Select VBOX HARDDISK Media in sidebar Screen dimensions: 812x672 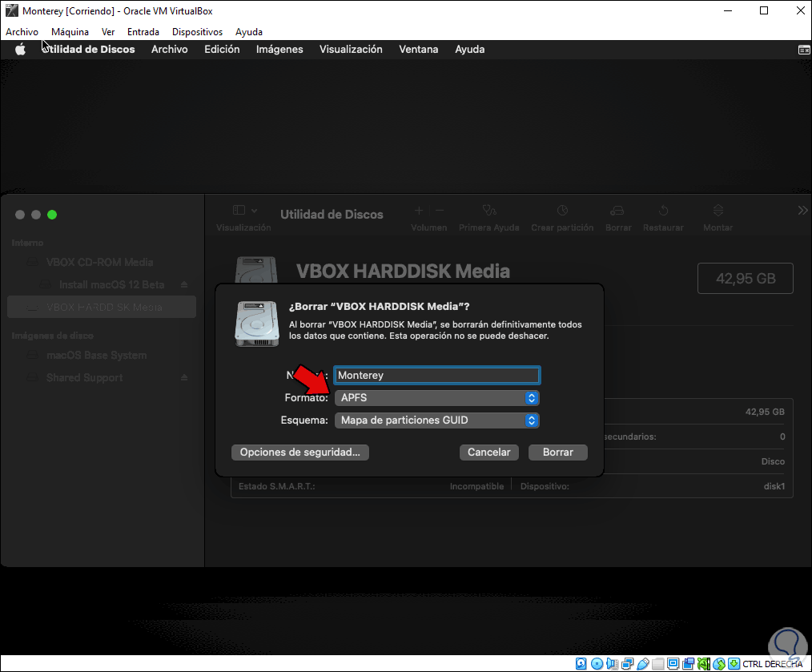[x=102, y=307]
